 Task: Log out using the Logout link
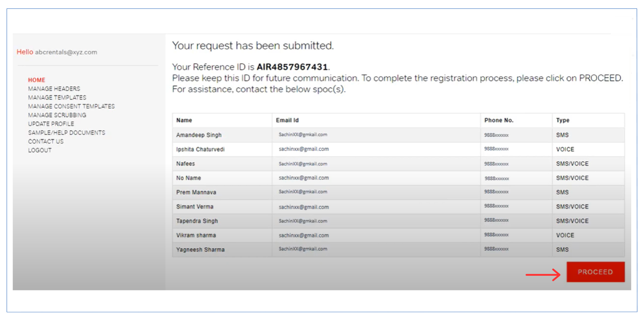(40, 150)
